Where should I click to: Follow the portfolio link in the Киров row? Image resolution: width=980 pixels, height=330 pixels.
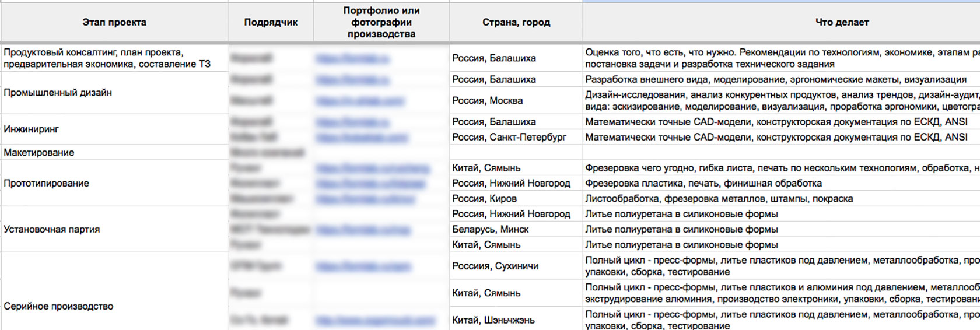[365, 199]
